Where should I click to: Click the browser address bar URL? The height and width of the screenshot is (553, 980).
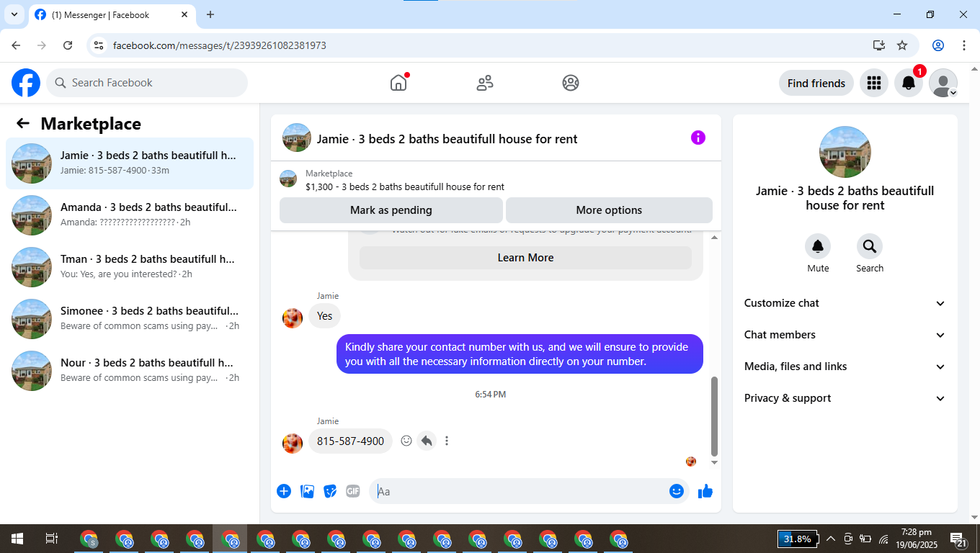(x=220, y=45)
